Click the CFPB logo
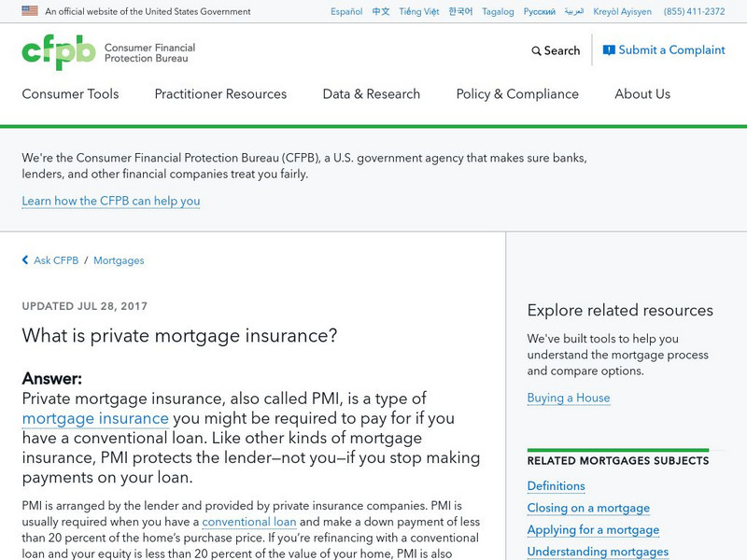 point(59,51)
